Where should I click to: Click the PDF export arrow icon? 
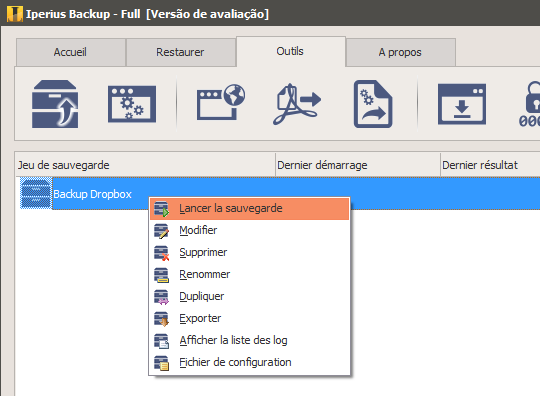[x=297, y=104]
